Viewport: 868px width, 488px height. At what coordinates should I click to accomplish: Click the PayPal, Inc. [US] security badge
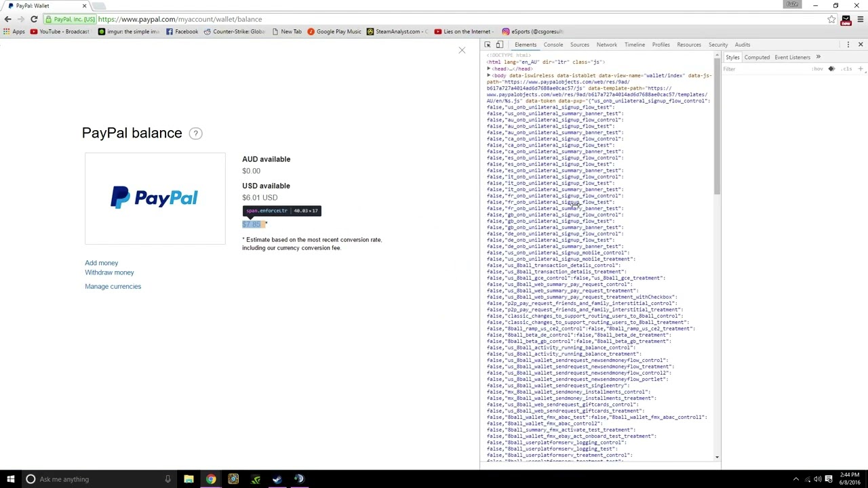click(70, 19)
